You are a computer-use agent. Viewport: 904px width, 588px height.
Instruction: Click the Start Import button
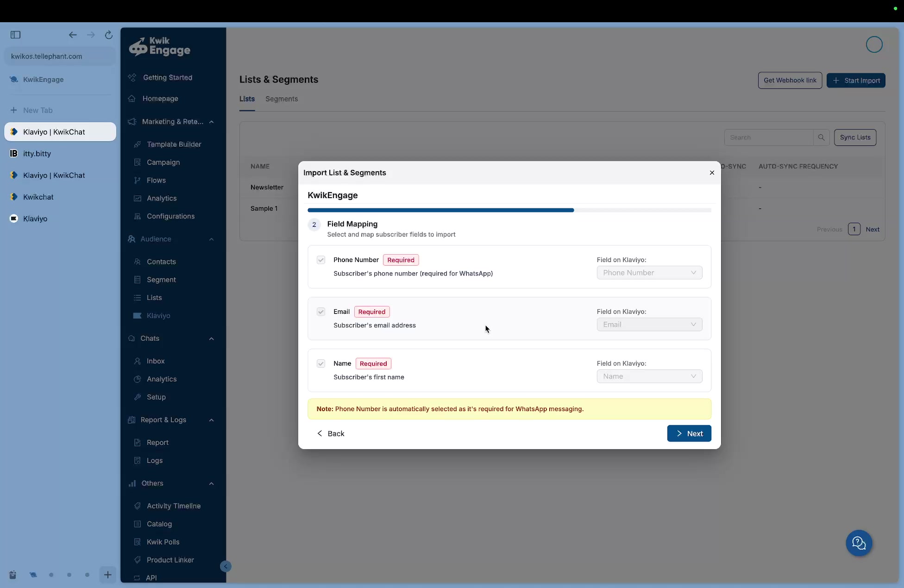[x=856, y=81]
